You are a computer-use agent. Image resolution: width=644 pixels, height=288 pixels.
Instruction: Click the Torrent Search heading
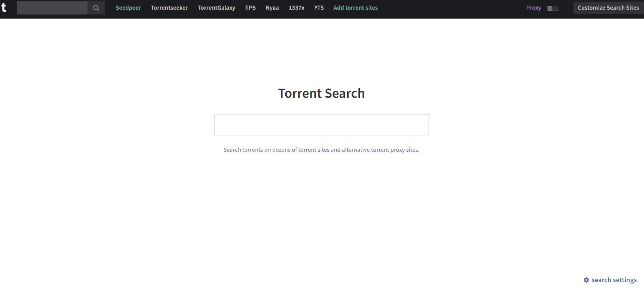click(x=321, y=93)
